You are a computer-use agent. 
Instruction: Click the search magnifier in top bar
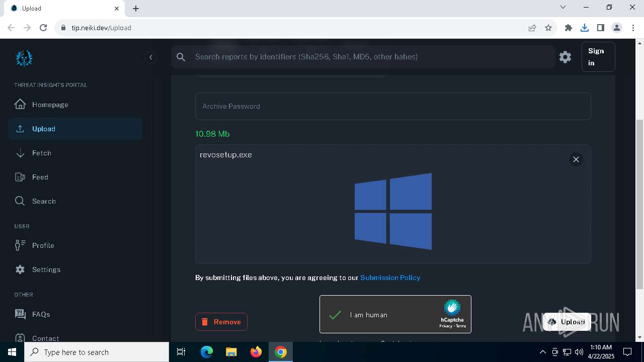tap(181, 57)
